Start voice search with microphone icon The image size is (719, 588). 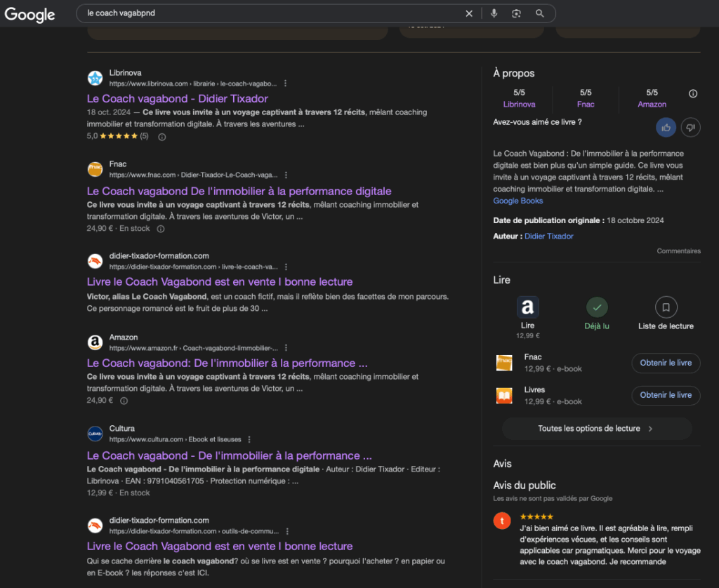click(494, 13)
